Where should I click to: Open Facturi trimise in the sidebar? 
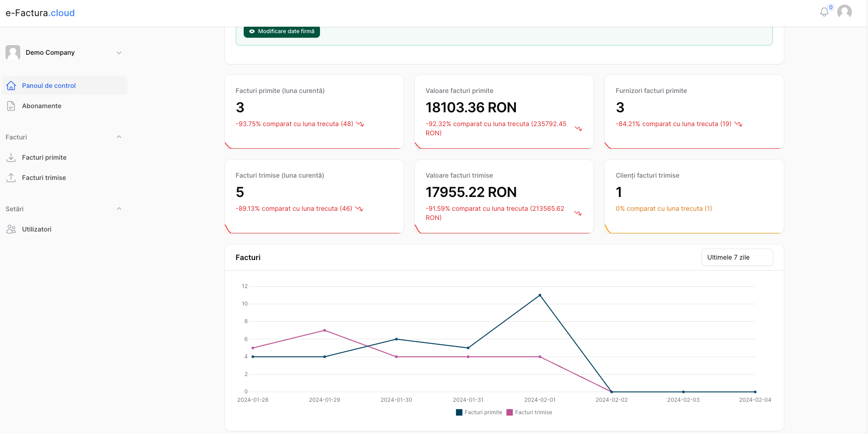point(65,178)
